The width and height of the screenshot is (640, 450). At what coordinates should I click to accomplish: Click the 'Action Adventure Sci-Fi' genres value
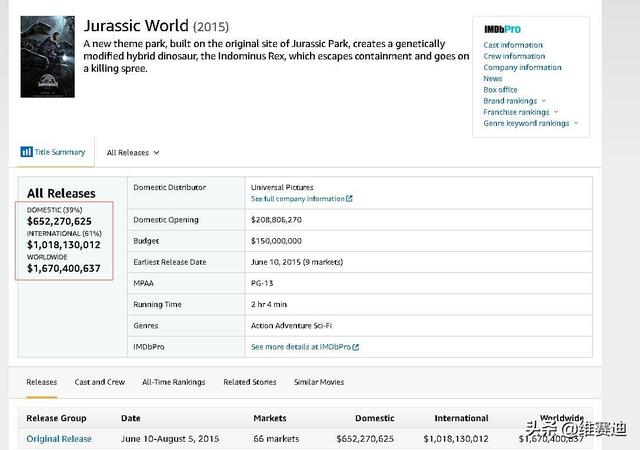click(291, 325)
